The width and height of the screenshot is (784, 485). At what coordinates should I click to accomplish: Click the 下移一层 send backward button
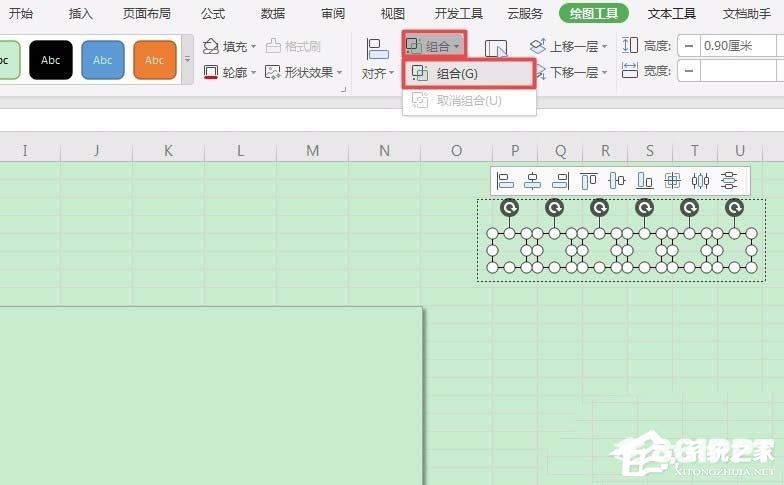[x=568, y=72]
